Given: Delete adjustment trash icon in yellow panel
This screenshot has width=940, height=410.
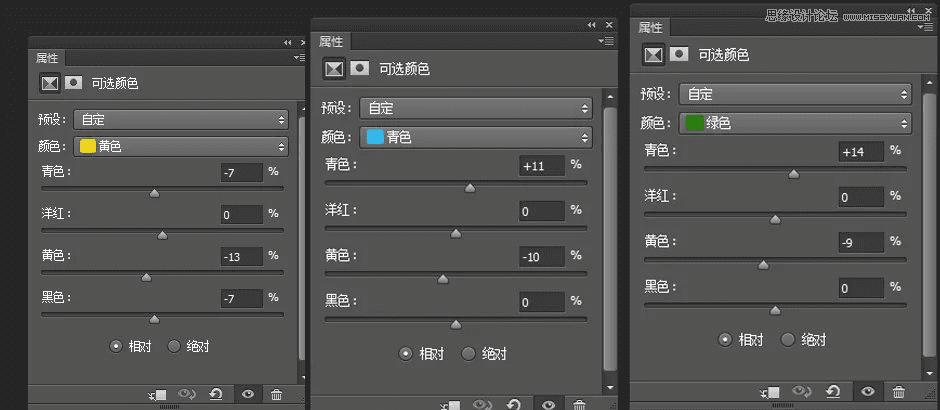Looking at the screenshot, I should (x=276, y=394).
